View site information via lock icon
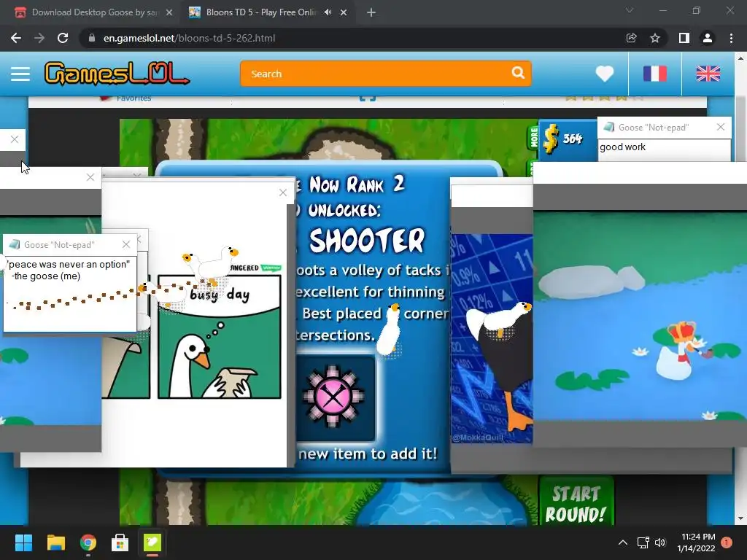This screenshot has height=560, width=747. pyautogui.click(x=92, y=38)
